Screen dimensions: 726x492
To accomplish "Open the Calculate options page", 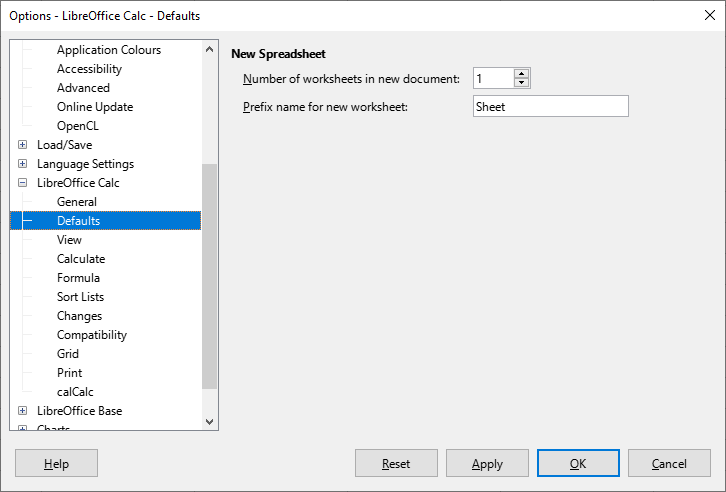I will tap(81, 259).
